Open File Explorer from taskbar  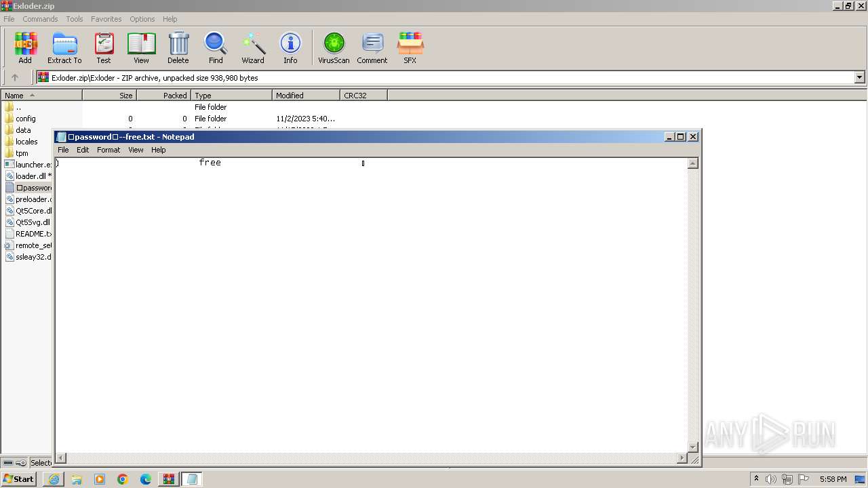[77, 479]
